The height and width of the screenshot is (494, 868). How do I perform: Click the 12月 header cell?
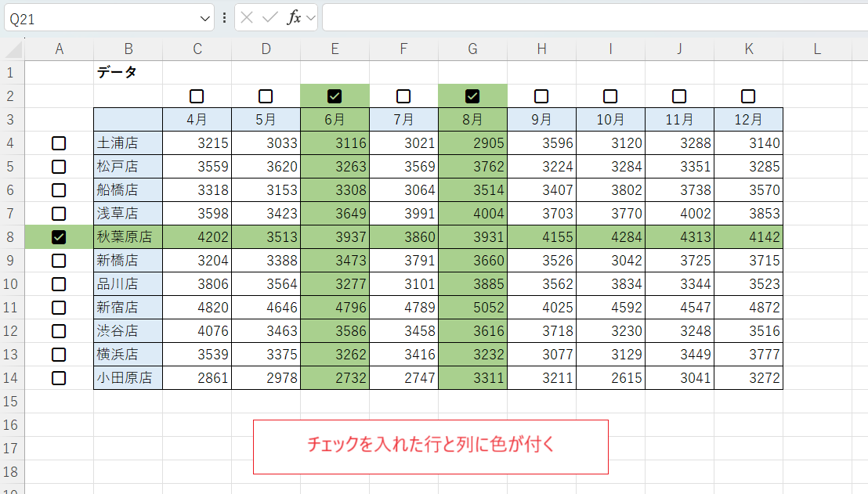click(x=748, y=120)
